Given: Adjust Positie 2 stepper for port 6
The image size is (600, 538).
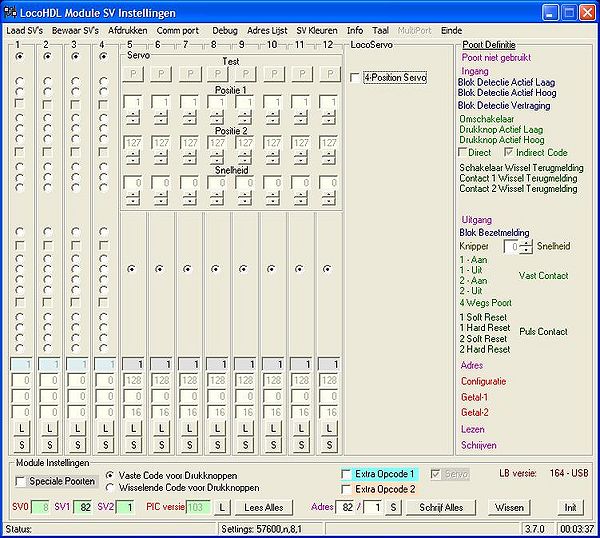Looking at the screenshot, I should click(161, 158).
